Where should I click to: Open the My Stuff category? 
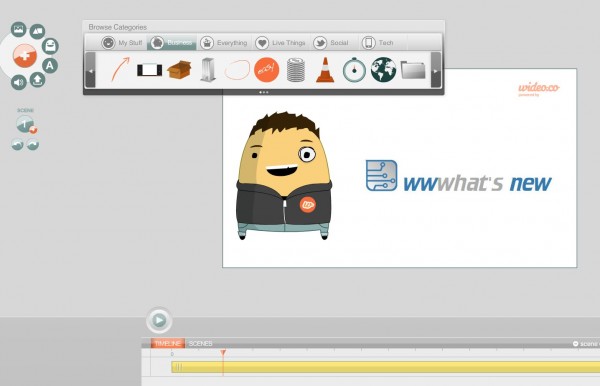point(122,42)
